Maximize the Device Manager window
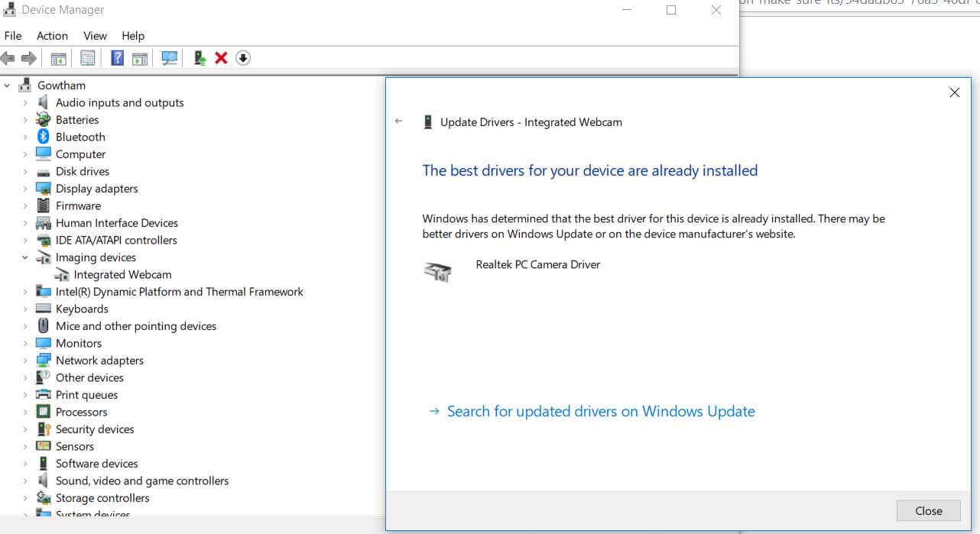 point(671,10)
